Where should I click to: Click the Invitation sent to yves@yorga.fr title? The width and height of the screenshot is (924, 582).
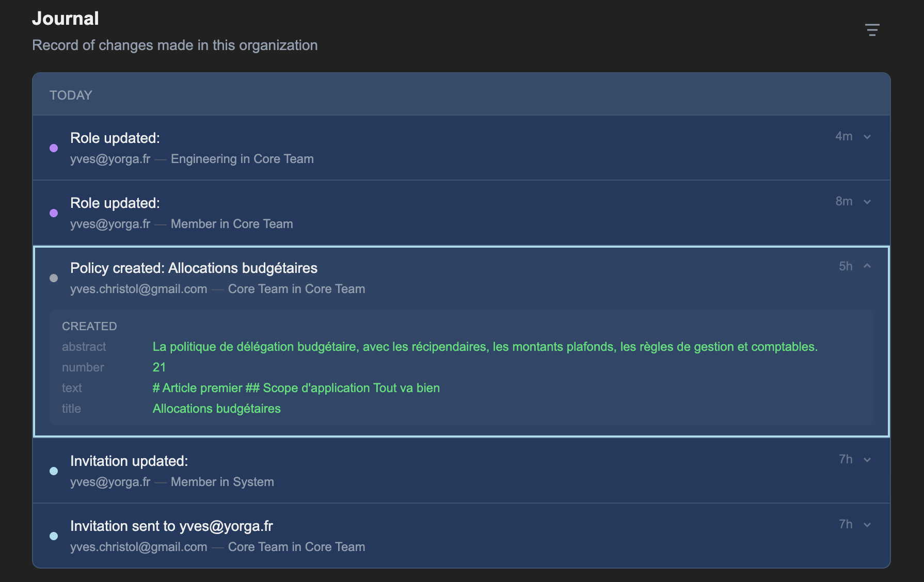coord(171,526)
